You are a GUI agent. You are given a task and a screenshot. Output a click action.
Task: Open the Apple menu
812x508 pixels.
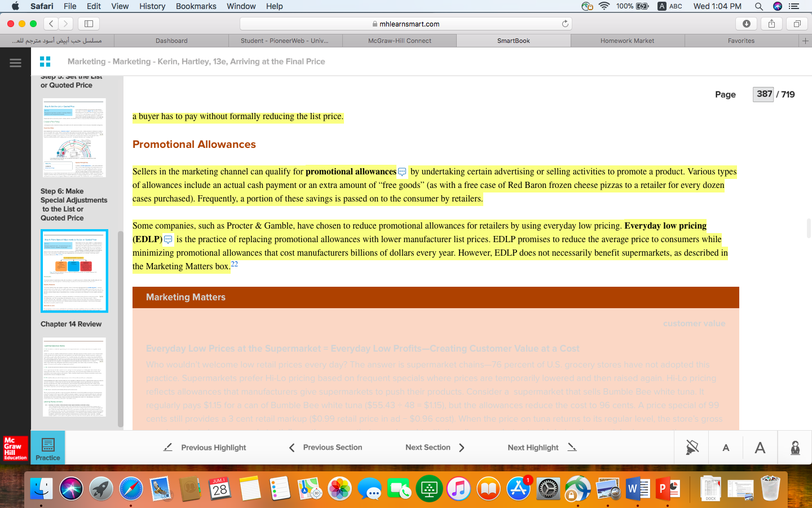15,6
